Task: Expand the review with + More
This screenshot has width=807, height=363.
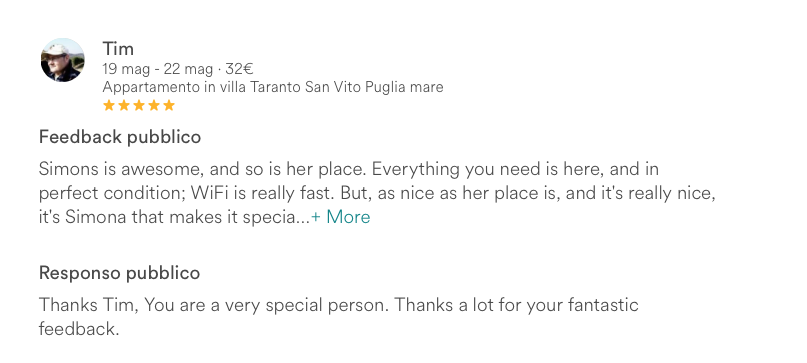Action: point(341,217)
